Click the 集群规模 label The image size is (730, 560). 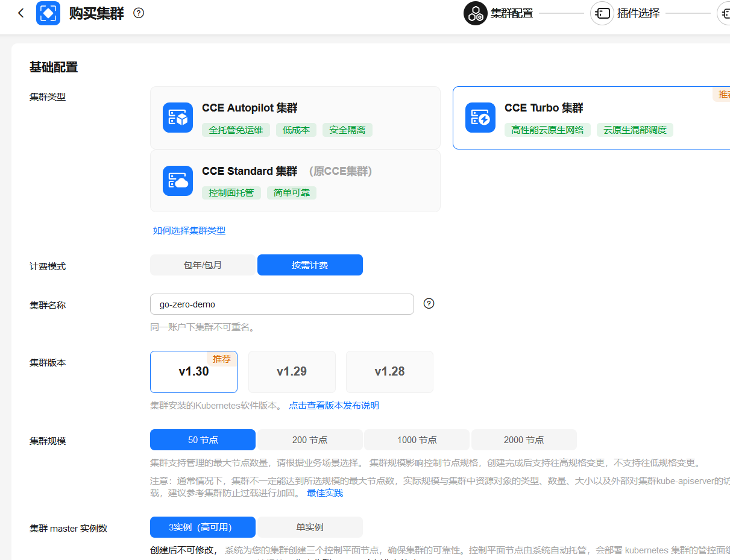click(48, 441)
